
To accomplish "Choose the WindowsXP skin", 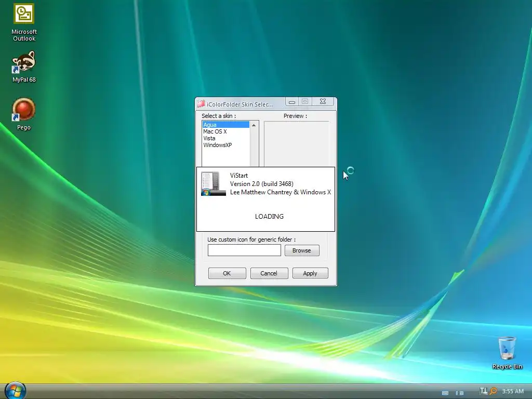I will click(x=225, y=145).
